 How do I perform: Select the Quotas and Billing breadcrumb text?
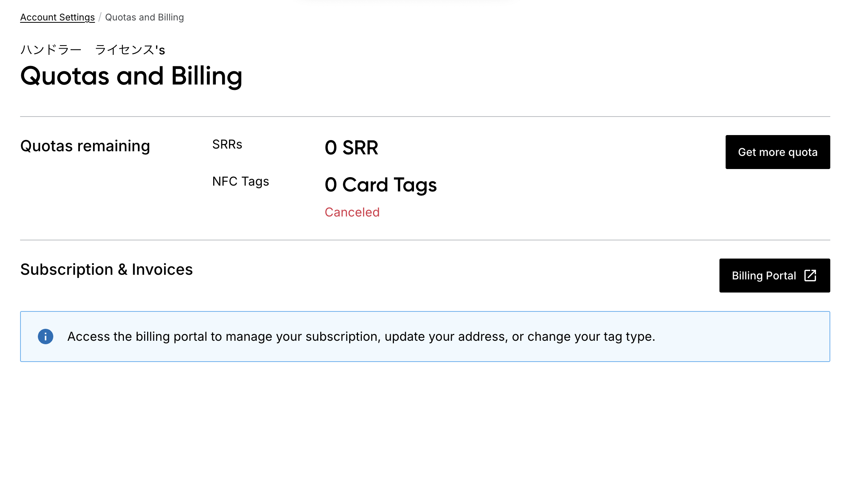(x=144, y=17)
